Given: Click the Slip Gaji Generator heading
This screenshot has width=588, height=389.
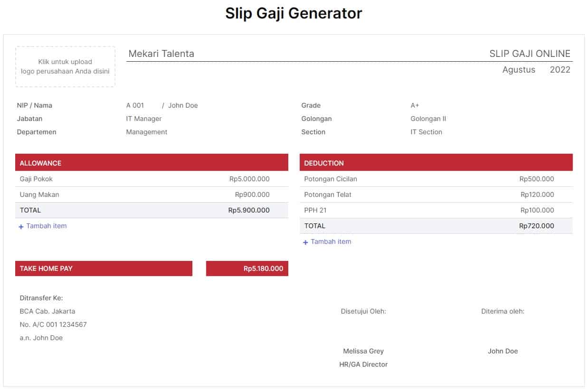Looking at the screenshot, I should (294, 13).
